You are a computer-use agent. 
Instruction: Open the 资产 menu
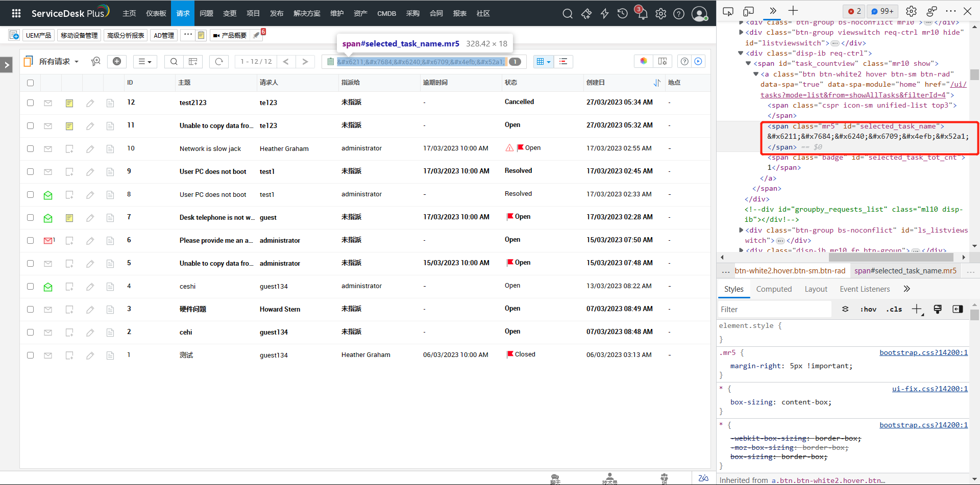point(360,13)
